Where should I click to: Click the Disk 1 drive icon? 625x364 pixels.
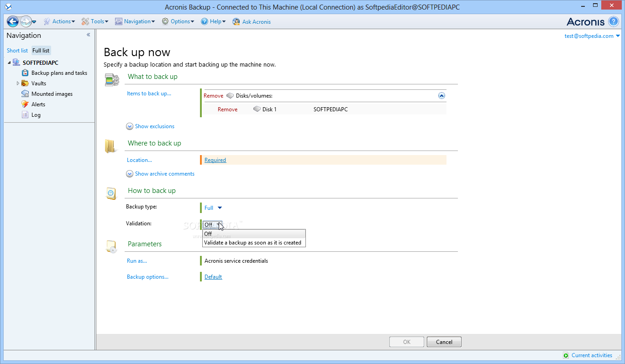257,109
